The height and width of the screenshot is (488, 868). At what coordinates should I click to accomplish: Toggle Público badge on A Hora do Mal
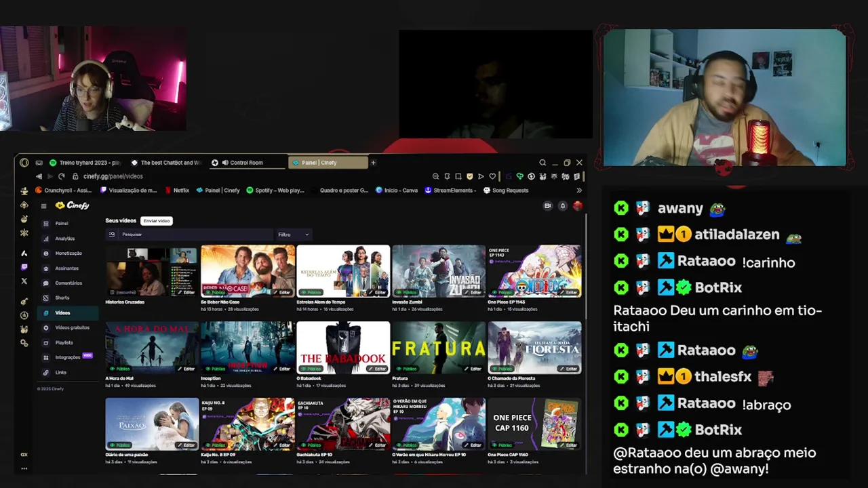coord(120,369)
